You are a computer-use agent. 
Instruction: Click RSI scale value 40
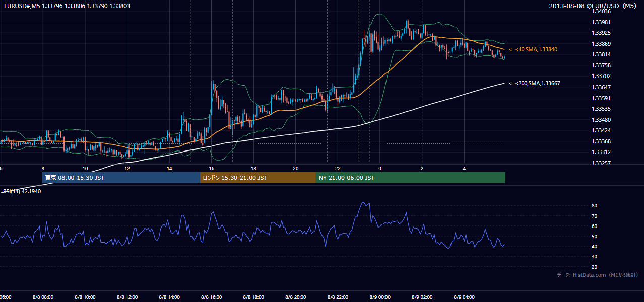coord(595,246)
